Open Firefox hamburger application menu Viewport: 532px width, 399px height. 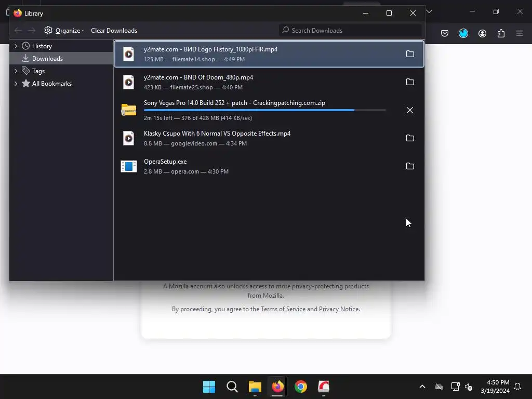[x=520, y=33]
